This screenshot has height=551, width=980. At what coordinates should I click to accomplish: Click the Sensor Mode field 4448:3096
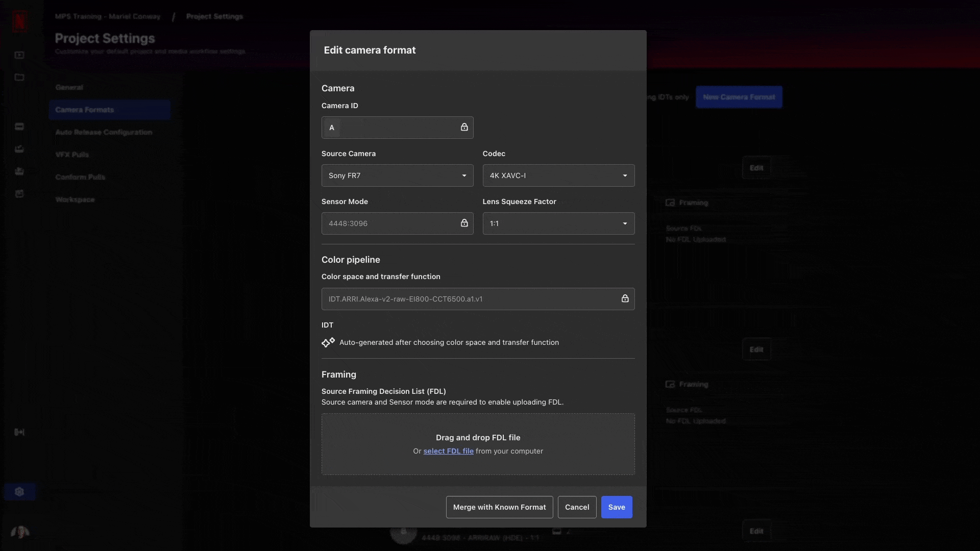(x=397, y=223)
